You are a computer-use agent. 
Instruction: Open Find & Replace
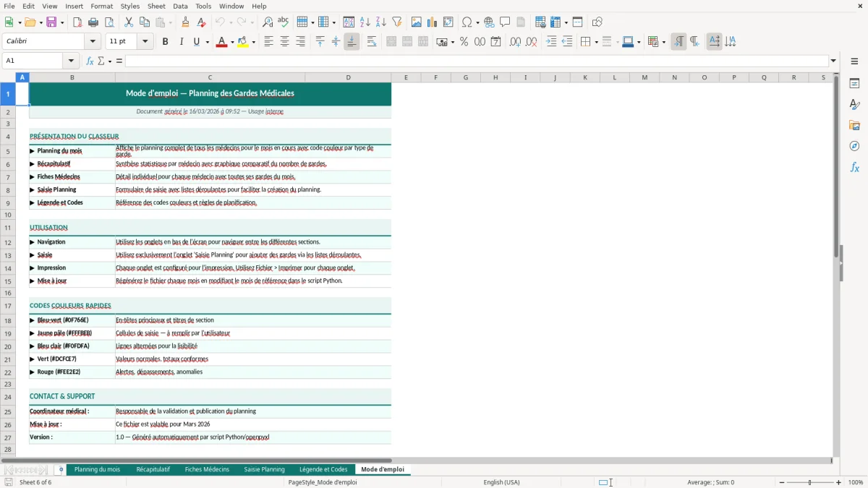(268, 22)
